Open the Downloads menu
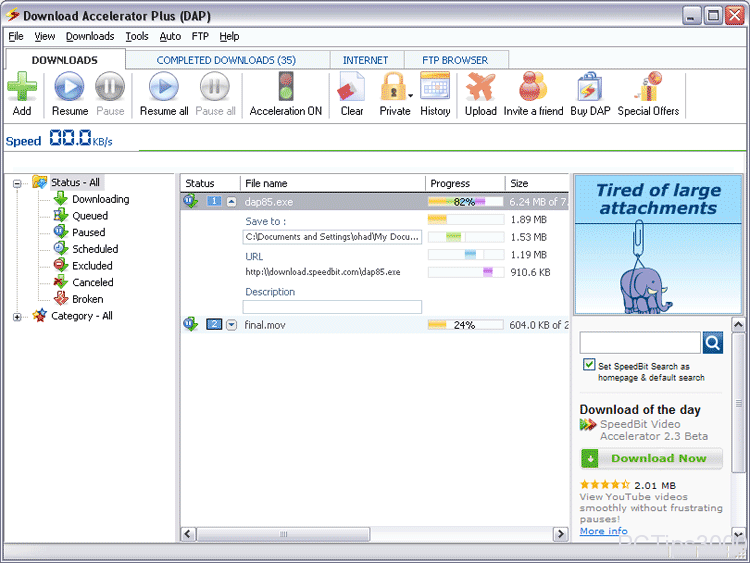This screenshot has height=563, width=750. 90,36
